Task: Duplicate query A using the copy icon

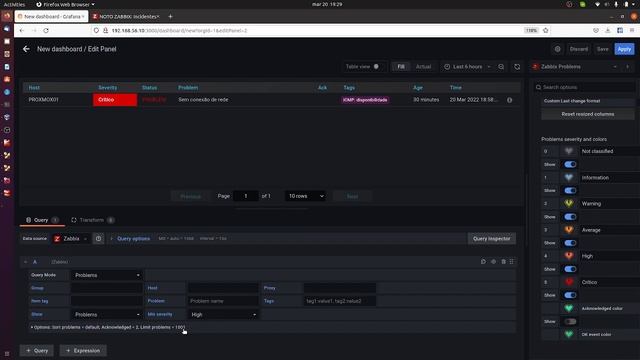Action: tap(483, 262)
